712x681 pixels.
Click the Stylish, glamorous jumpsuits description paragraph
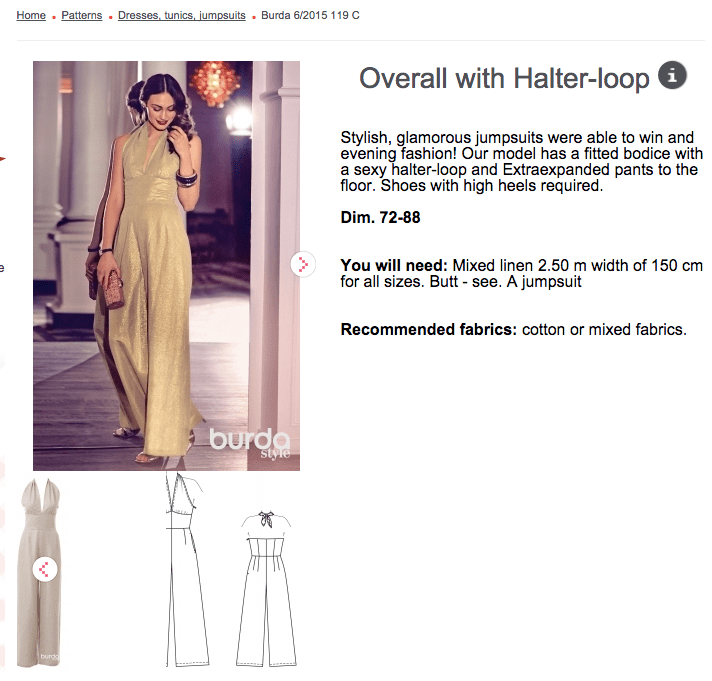[x=521, y=161]
